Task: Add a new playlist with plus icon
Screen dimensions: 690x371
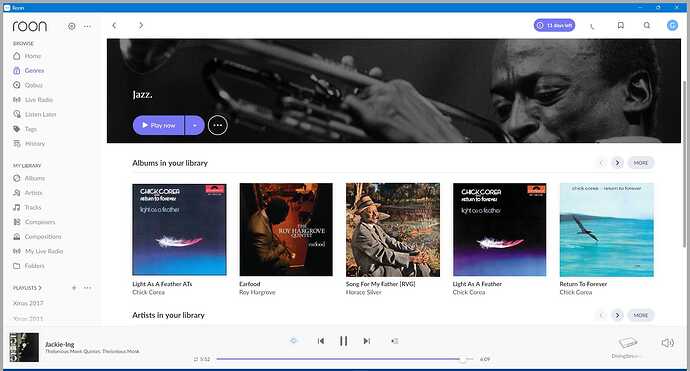Action: [x=74, y=288]
